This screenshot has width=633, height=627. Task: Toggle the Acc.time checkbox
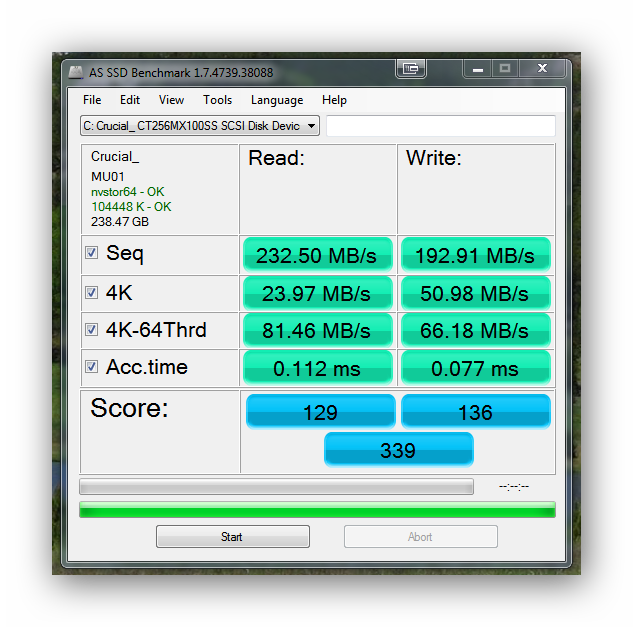[x=92, y=367]
